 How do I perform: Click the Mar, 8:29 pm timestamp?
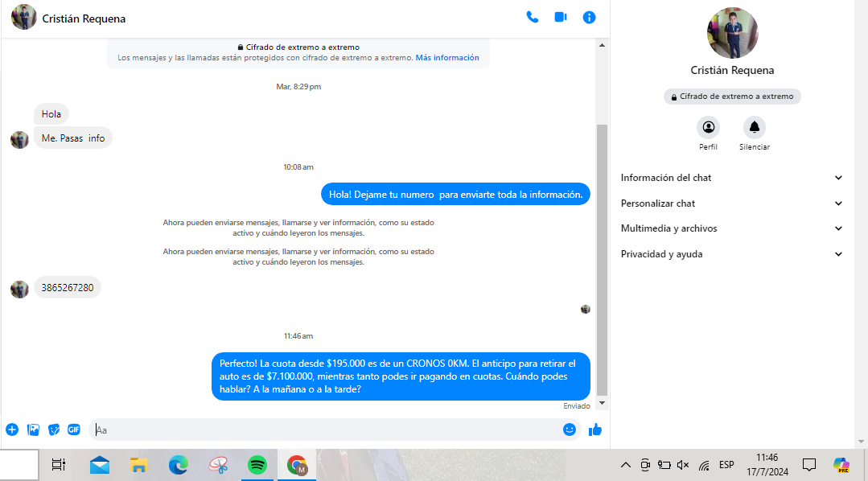tap(298, 86)
